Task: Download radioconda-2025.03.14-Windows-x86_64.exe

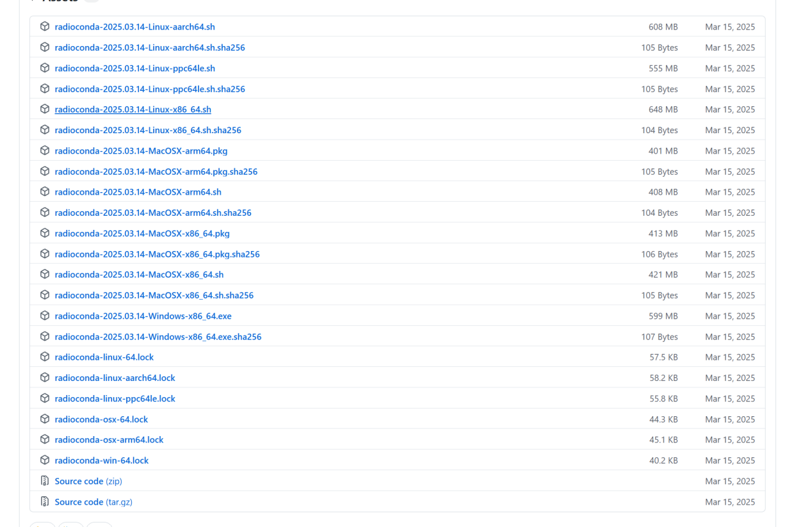Action: 143,316
